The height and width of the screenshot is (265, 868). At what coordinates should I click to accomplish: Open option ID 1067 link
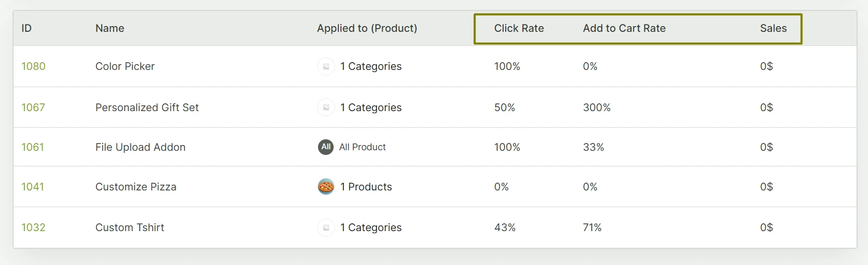[33, 107]
